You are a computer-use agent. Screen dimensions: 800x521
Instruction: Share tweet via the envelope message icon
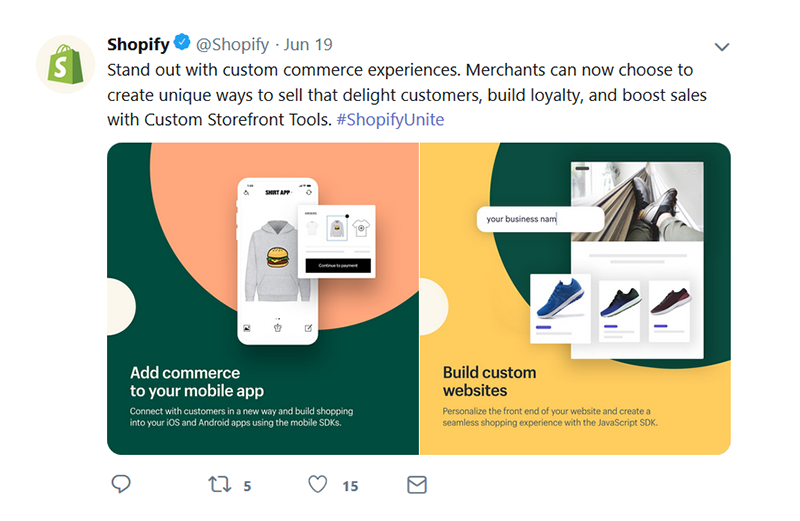pyautogui.click(x=417, y=485)
